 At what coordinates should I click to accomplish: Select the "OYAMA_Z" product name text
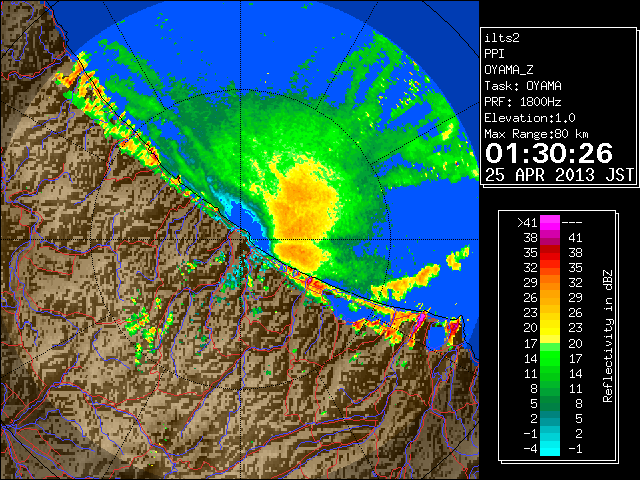pos(509,70)
